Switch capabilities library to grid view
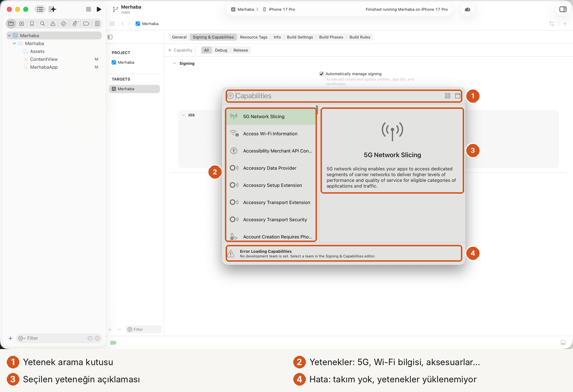573x392 pixels. click(448, 96)
